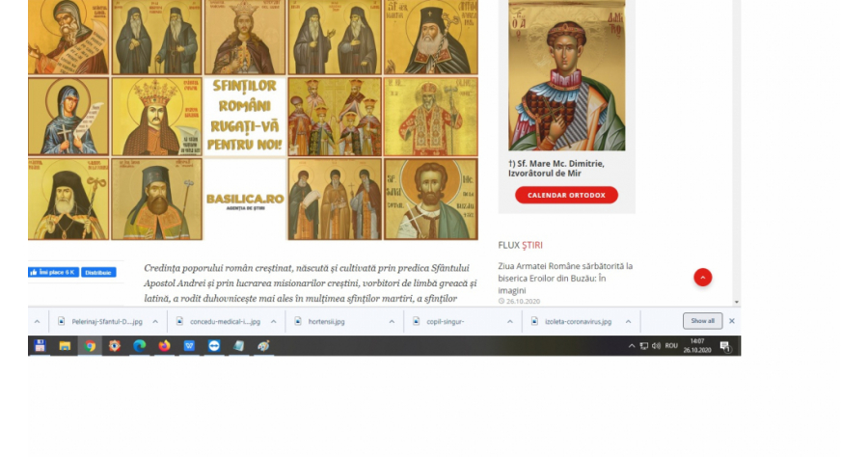
Task: Click Facebook Îmi place like button
Action: click(x=54, y=272)
